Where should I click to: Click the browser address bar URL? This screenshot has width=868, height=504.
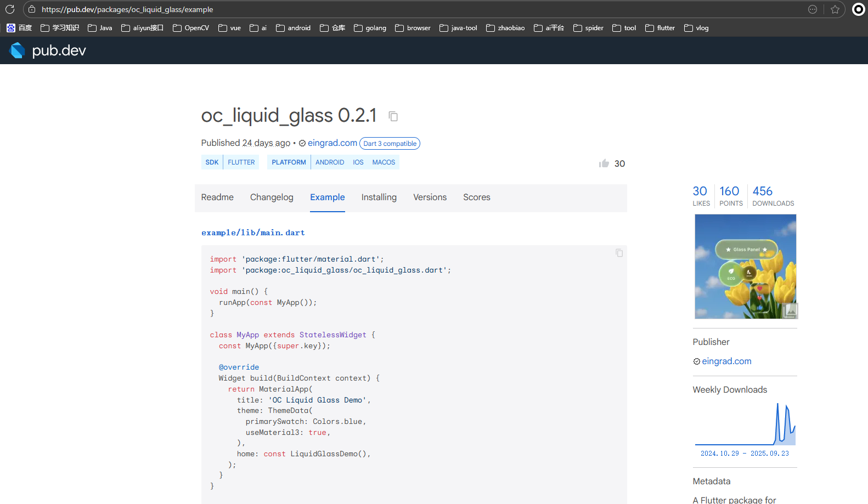[127, 9]
